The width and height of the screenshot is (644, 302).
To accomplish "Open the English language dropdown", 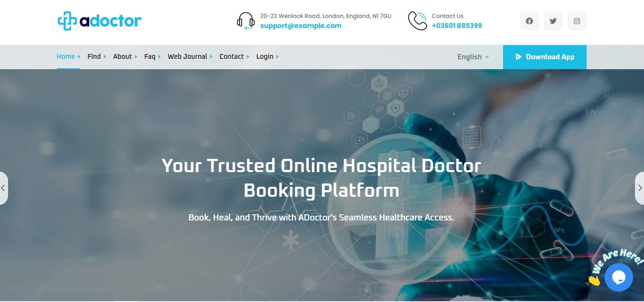I will coord(473,57).
